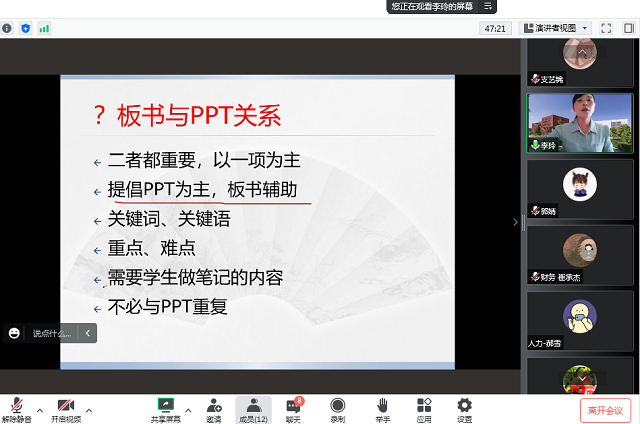Start recording the meeting
The height and width of the screenshot is (424, 640).
pos(338,409)
